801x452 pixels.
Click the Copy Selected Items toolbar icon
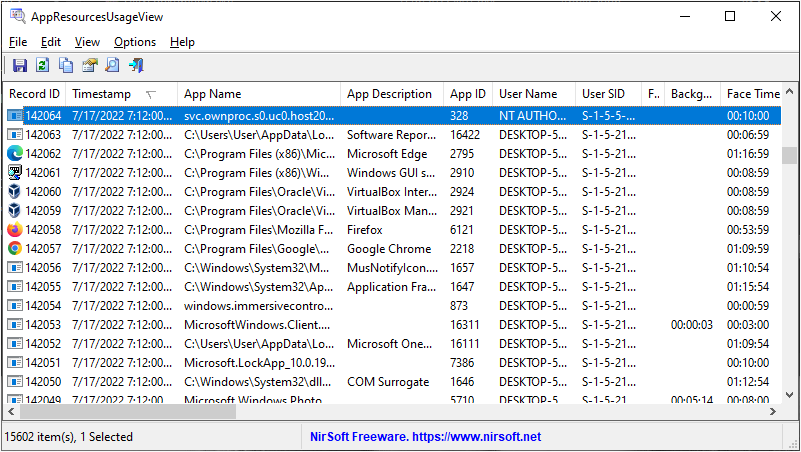(66, 65)
